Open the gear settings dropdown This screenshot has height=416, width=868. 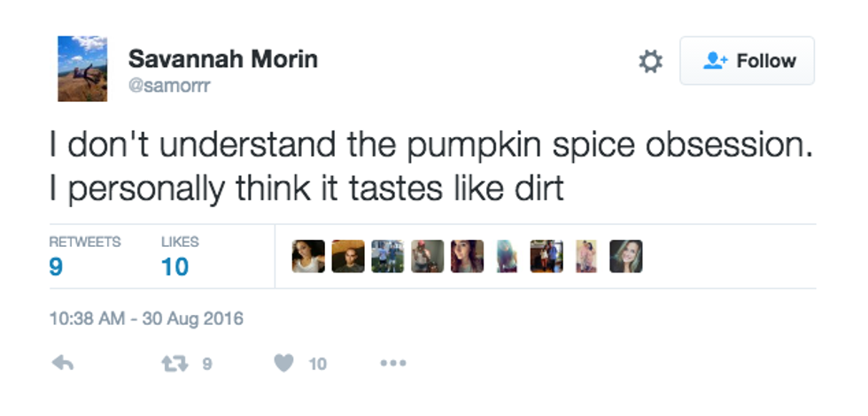pos(651,62)
